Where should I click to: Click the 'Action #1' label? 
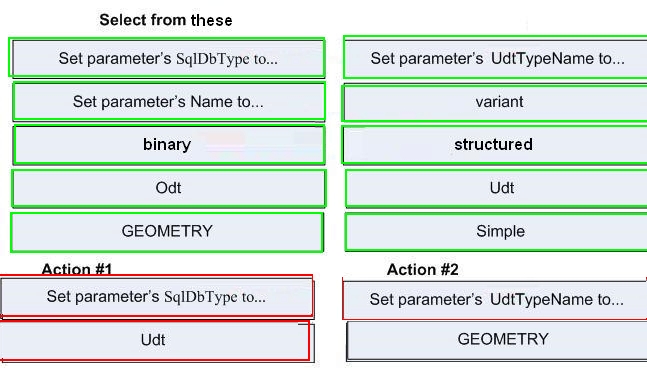(77, 269)
